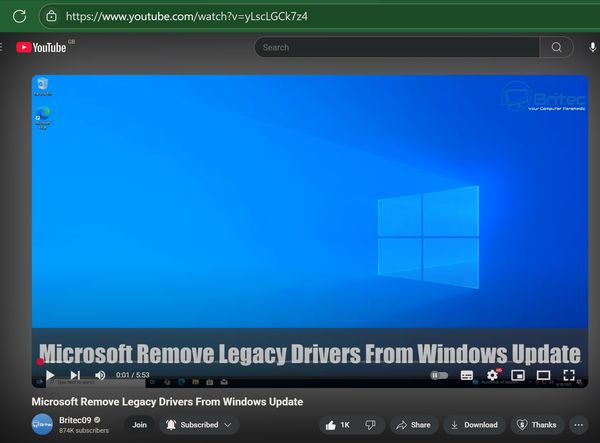Click the Join membership button
The width and height of the screenshot is (600, 443).
click(x=139, y=425)
